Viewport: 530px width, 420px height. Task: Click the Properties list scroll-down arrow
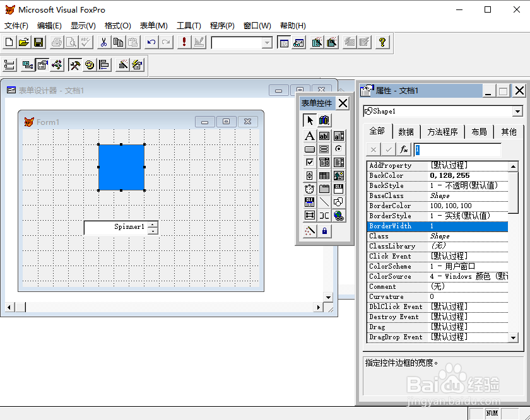513,337
